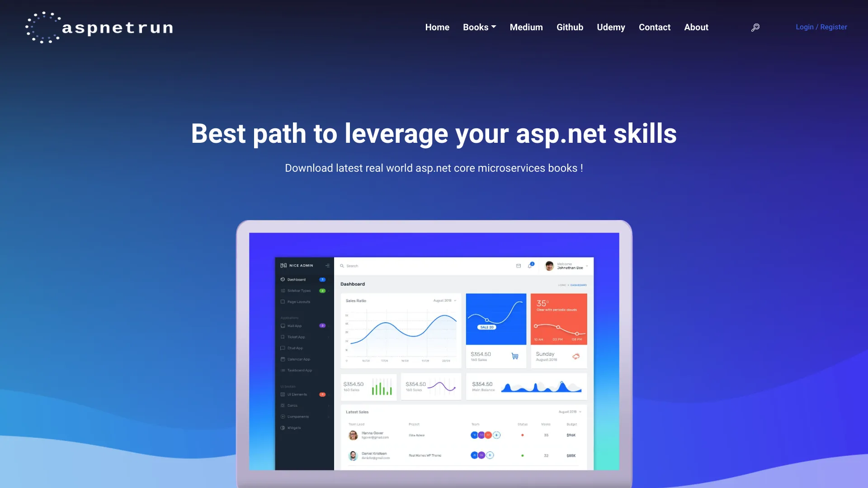
Task: Click the search icon in the navbar
Action: click(755, 27)
